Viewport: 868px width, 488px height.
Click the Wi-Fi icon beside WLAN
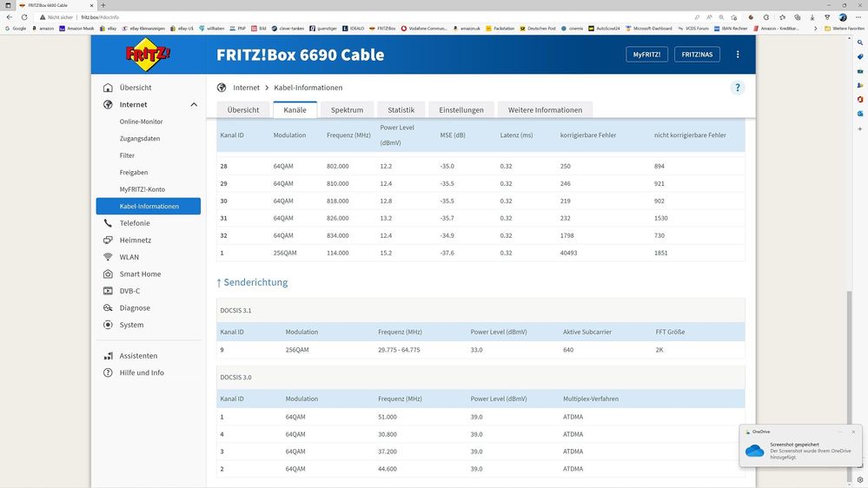click(108, 257)
